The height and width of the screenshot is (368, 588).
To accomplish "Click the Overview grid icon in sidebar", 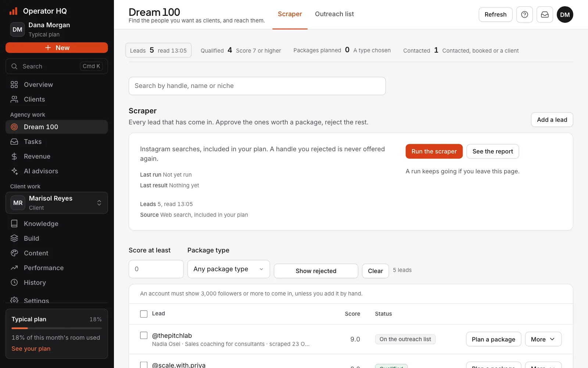I will coord(14,85).
